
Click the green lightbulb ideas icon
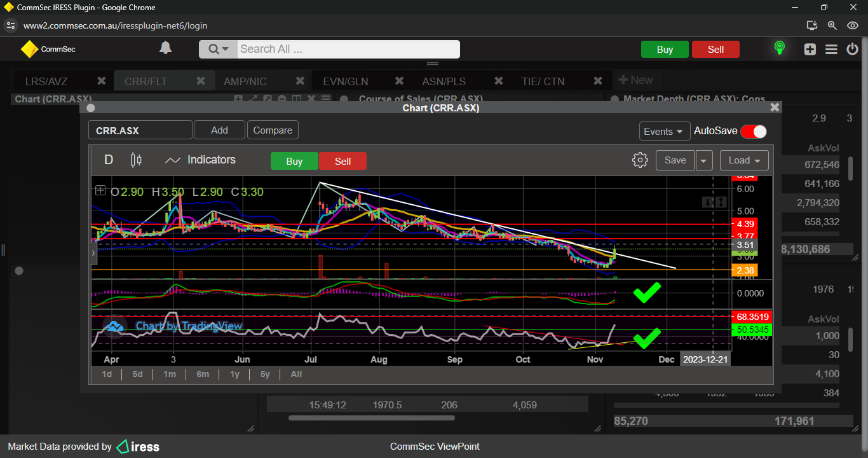click(779, 48)
